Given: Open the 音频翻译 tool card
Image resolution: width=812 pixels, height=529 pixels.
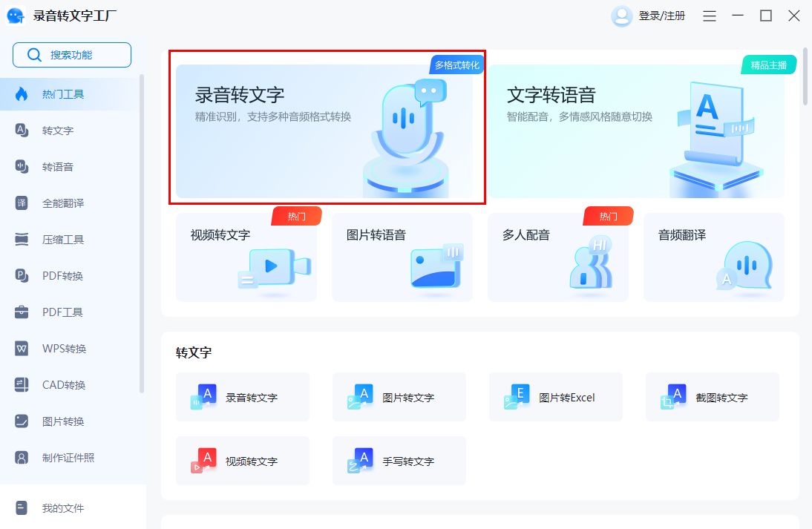Looking at the screenshot, I should tap(714, 257).
